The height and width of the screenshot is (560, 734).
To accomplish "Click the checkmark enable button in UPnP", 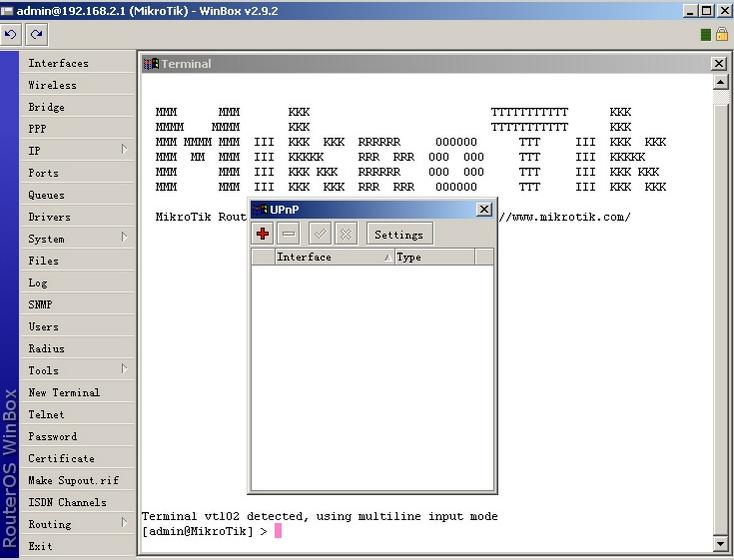I will pos(320,234).
